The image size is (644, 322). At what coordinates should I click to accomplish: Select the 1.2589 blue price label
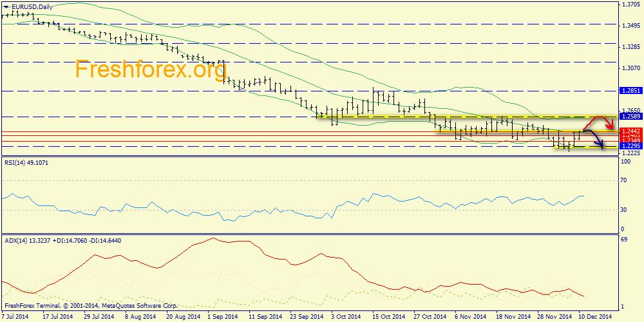[630, 117]
